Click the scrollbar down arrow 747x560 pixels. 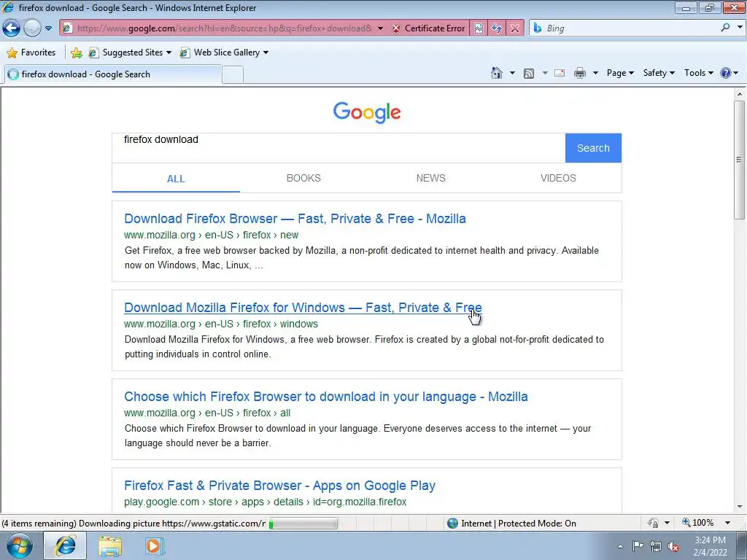(739, 507)
